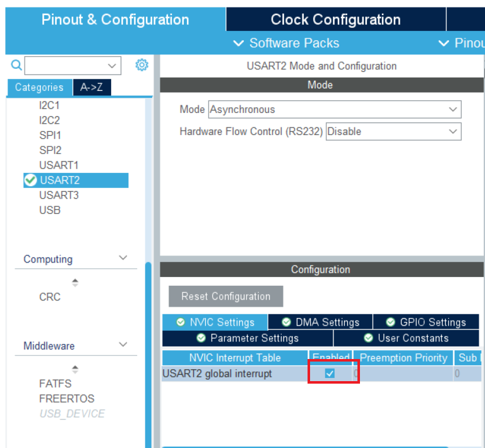Image resolution: width=485 pixels, height=448 pixels.
Task: Click green check icon beside USART2
Action: [30, 180]
